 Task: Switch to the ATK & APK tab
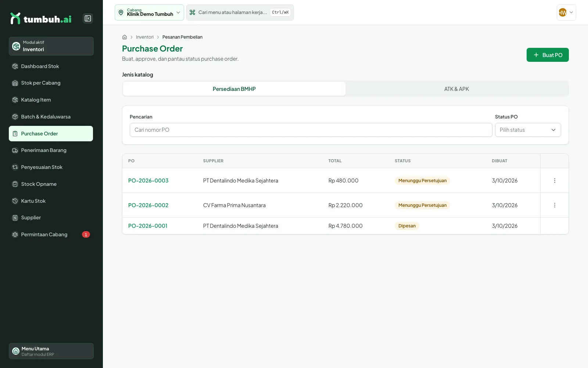456,89
